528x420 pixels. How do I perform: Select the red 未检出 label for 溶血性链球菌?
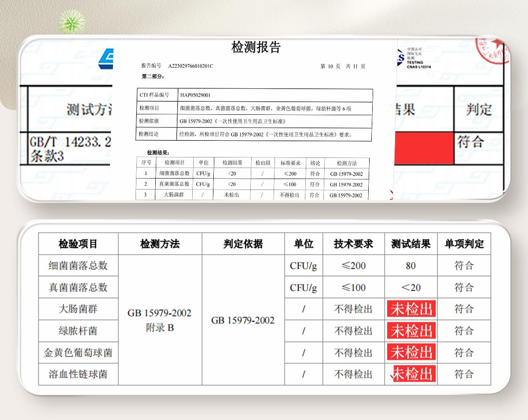[x=414, y=374]
